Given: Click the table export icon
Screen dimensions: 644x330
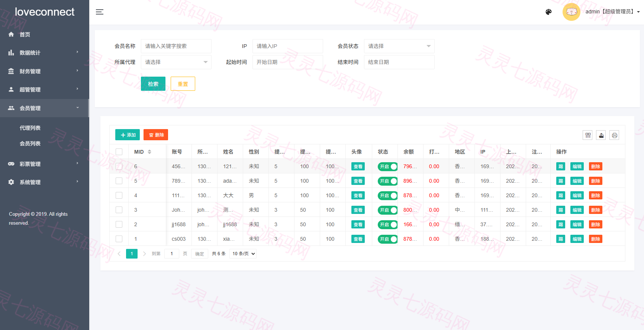Looking at the screenshot, I should coord(601,135).
